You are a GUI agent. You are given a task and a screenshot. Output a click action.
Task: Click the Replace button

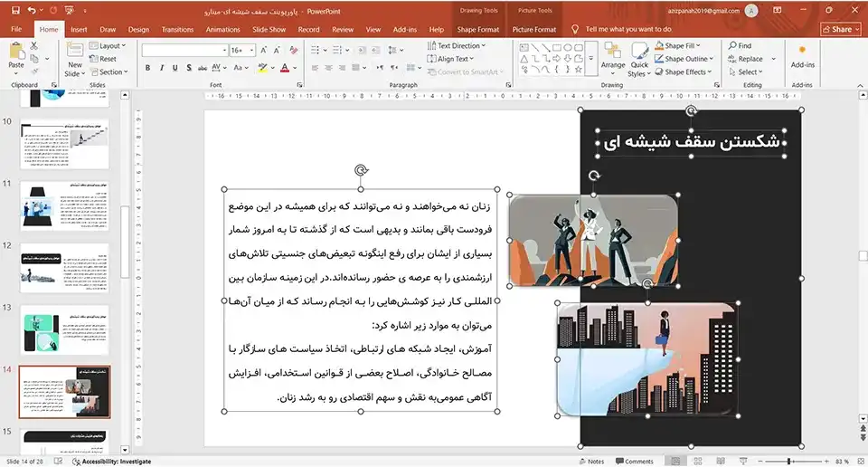click(x=746, y=59)
